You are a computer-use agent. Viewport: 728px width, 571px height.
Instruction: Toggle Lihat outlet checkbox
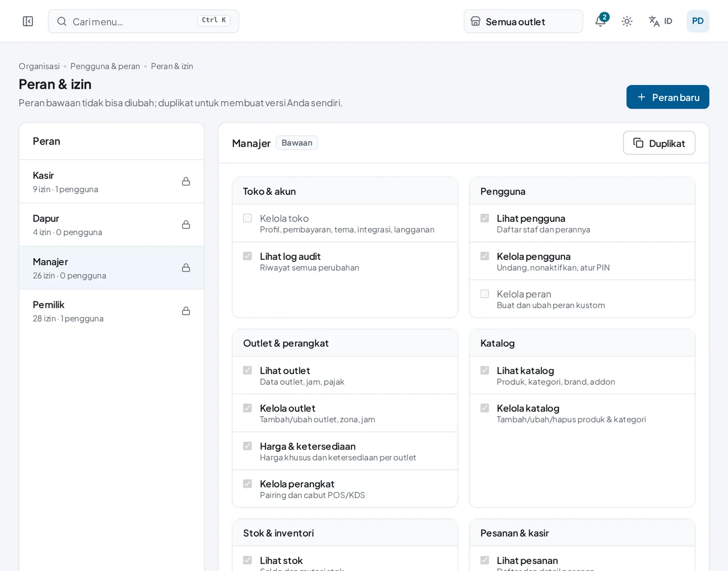click(248, 370)
